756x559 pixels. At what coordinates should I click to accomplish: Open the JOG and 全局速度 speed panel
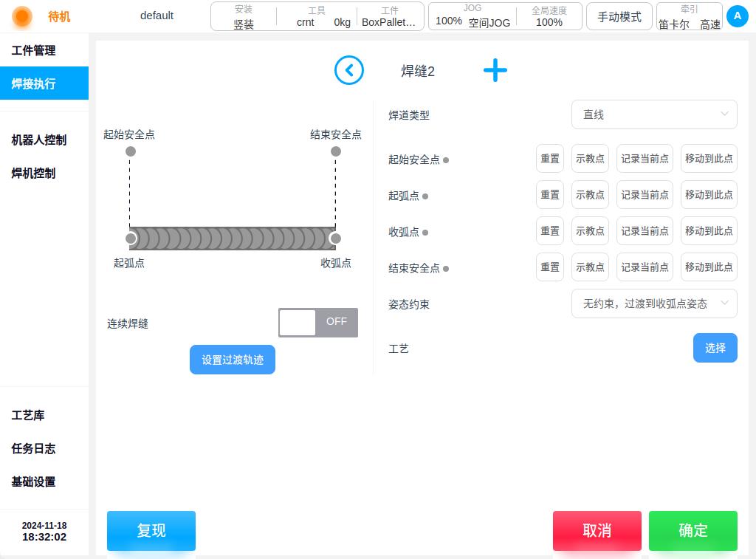[505, 16]
